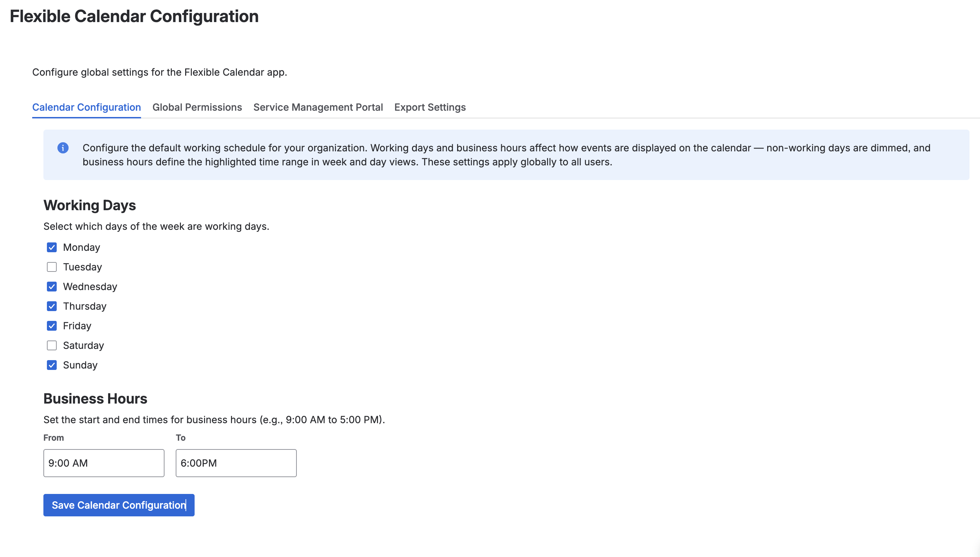The height and width of the screenshot is (557, 980).
Task: Switch to the Global Permissions tab
Action: [197, 108]
